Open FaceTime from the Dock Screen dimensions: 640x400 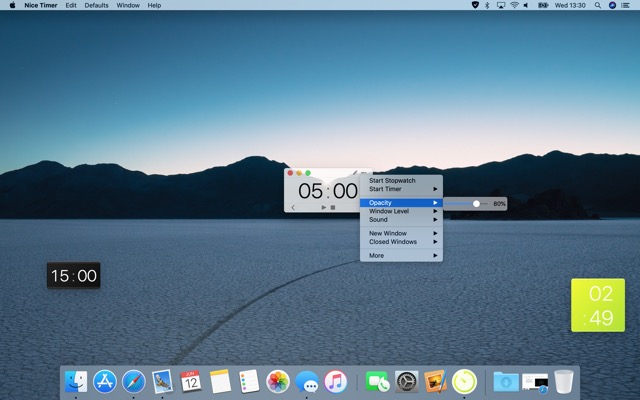[x=378, y=382]
